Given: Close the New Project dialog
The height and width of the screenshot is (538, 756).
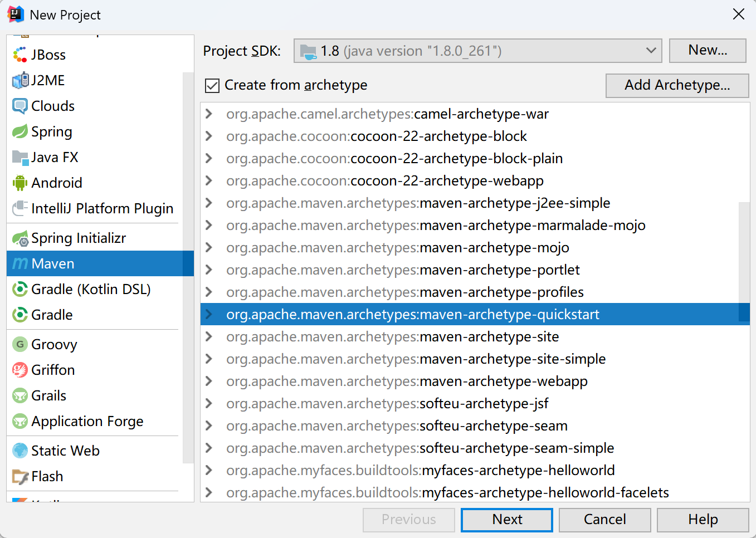Looking at the screenshot, I should pyautogui.click(x=739, y=14).
